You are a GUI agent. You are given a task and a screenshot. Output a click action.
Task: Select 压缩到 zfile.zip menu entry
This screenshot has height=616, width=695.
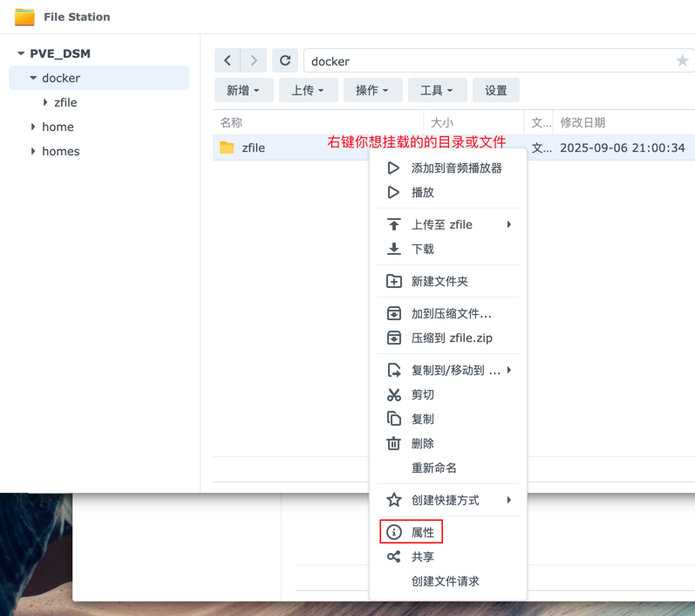pyautogui.click(x=452, y=338)
